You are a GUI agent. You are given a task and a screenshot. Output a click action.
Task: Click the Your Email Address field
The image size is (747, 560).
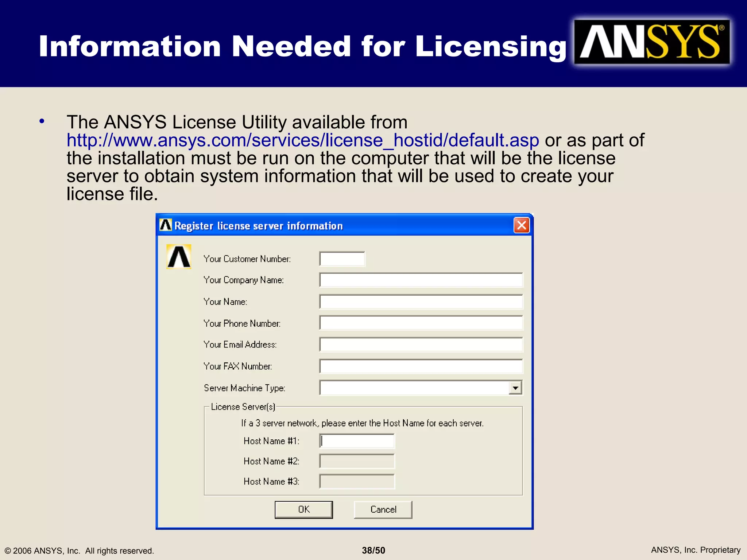[x=421, y=345]
